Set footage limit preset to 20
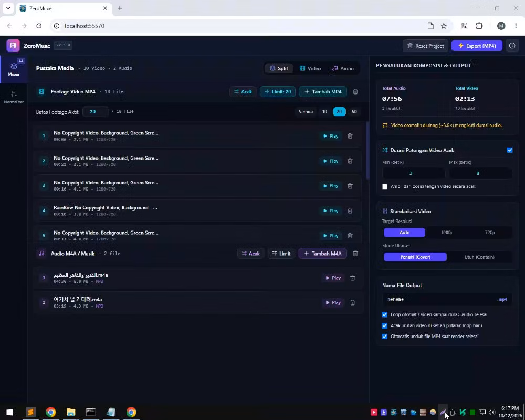525x420 pixels. pos(339,112)
